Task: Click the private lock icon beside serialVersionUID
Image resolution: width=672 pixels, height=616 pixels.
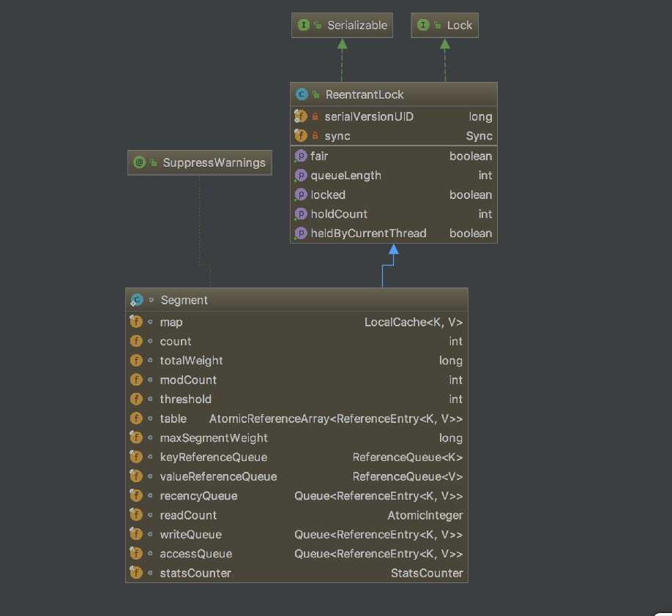Action: click(315, 116)
